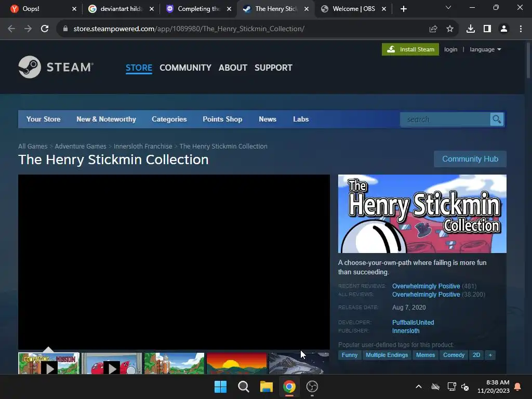Click the browser back arrow
The image size is (532, 399).
tap(11, 29)
